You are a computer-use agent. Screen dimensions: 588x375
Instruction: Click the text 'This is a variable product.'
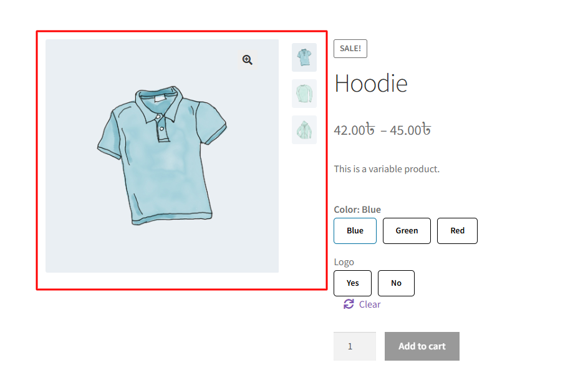pos(387,169)
